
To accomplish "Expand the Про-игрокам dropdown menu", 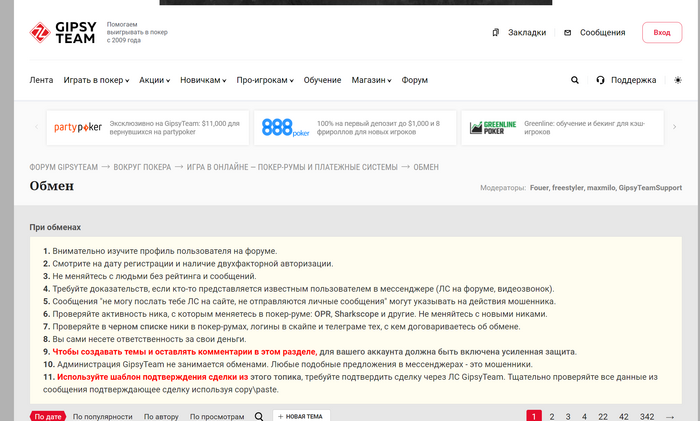I will point(265,80).
